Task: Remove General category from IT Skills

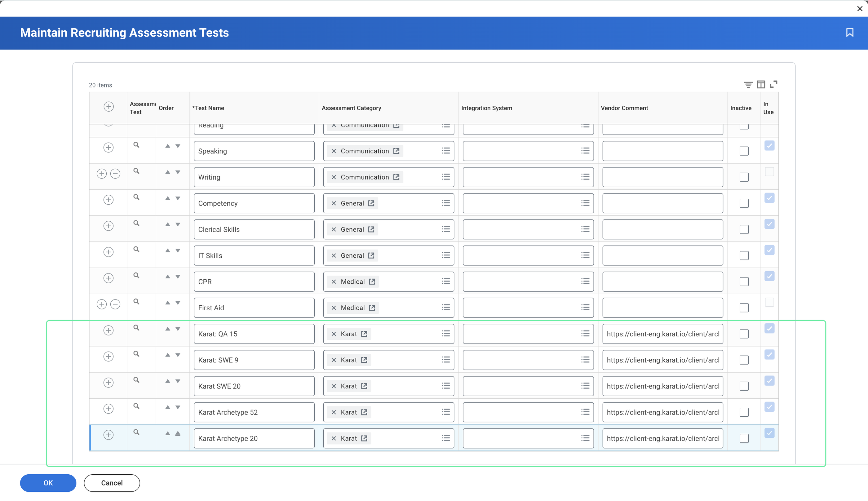Action: tap(333, 256)
